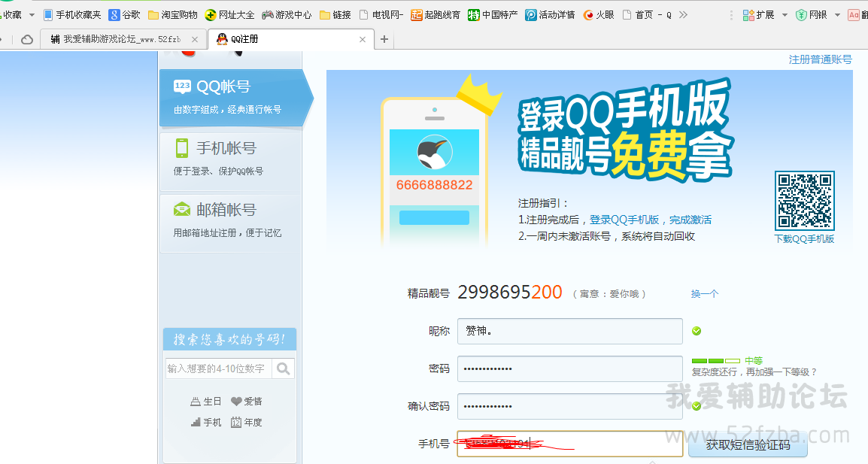Open the 电视网 bookmark
The image size is (868, 464).
click(381, 15)
